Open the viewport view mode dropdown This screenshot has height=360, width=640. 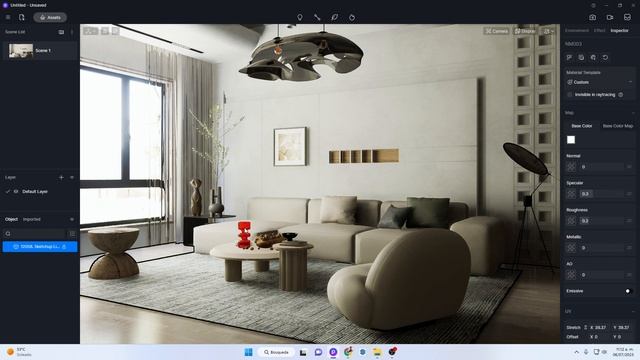point(549,31)
